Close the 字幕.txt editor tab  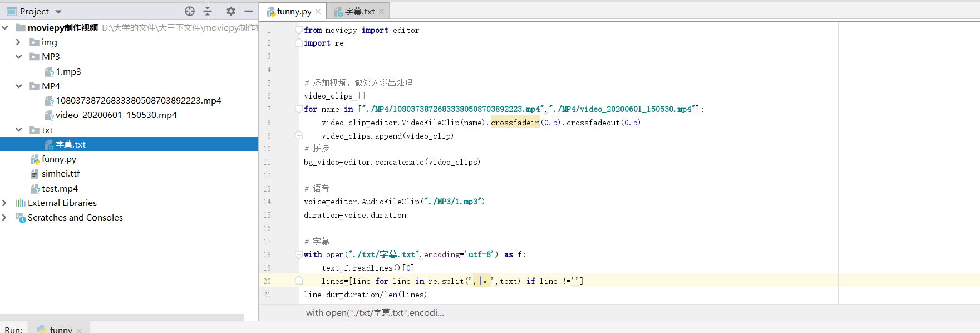381,12
